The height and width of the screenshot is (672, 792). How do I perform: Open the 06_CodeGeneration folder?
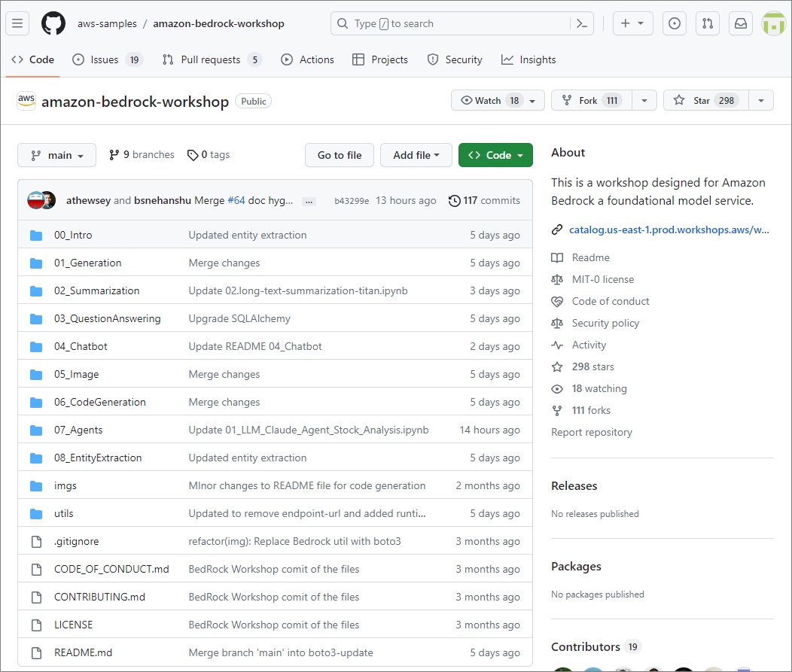[x=100, y=402]
